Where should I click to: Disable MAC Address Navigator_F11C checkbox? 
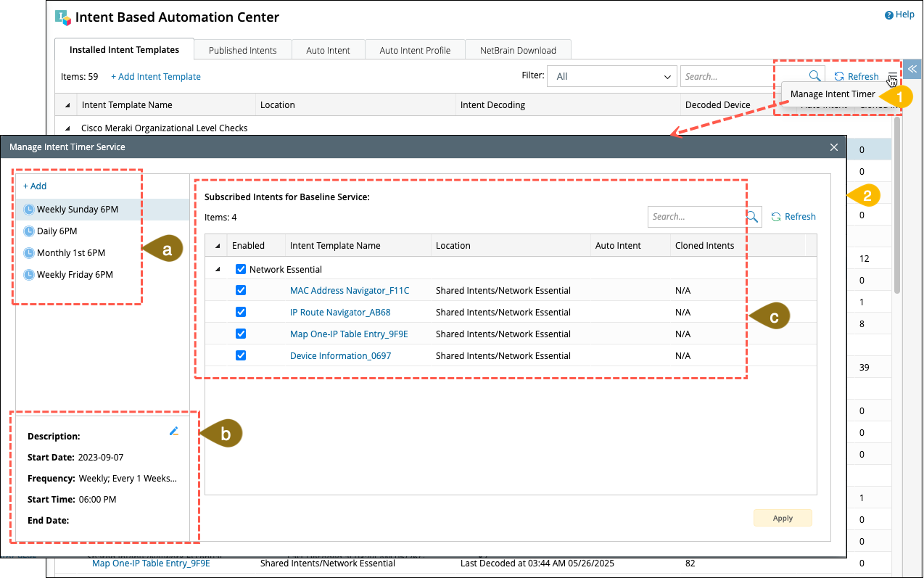[x=241, y=291]
